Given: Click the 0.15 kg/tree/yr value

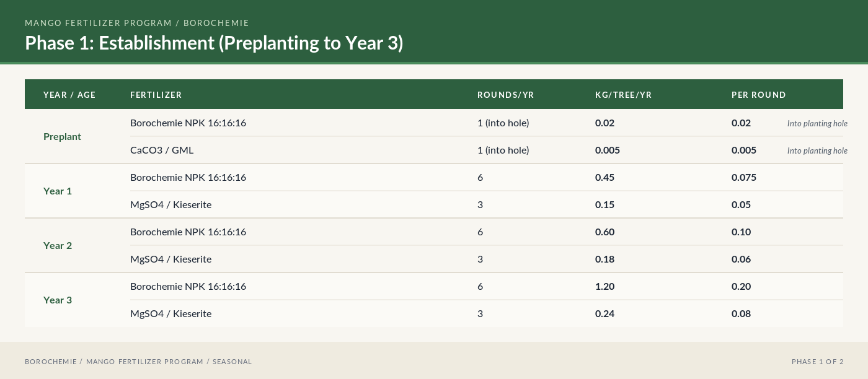Looking at the screenshot, I should coord(604,204).
